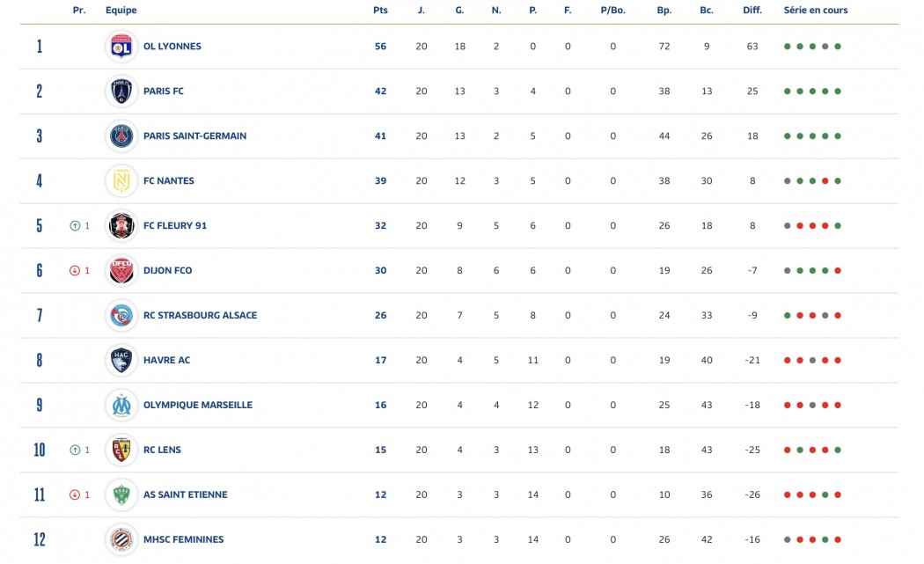Screen dimensions: 924x564
Task: Click the Dijon FCO red crest
Action: tap(121, 271)
